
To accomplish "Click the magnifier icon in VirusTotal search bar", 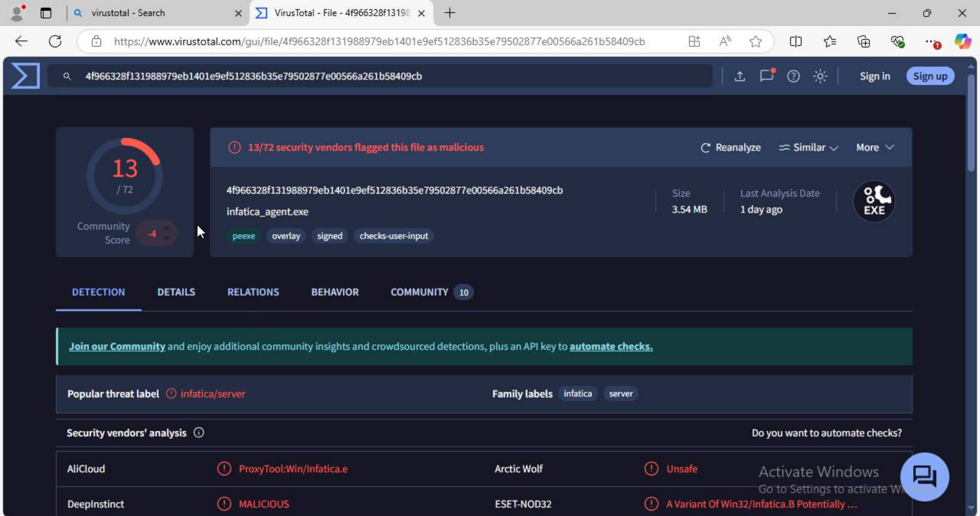I will click(67, 76).
